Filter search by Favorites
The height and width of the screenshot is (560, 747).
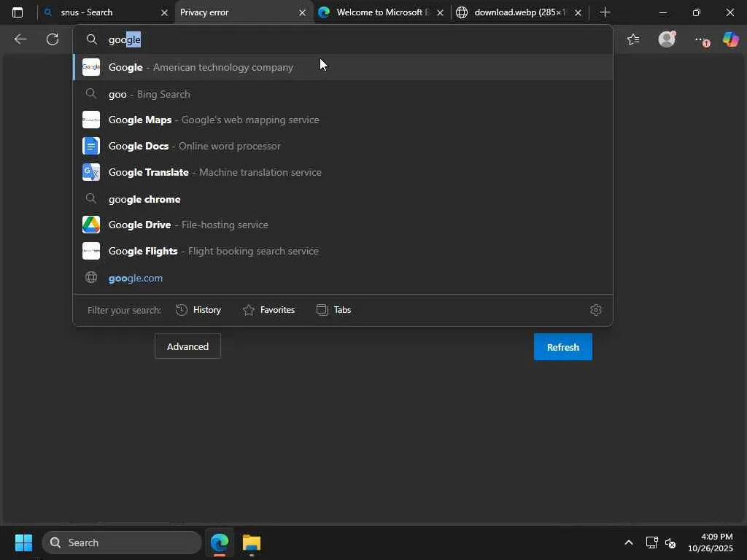(x=268, y=310)
